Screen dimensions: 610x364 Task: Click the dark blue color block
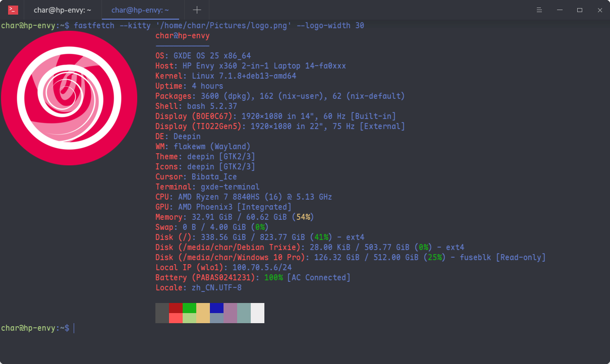[216, 308]
